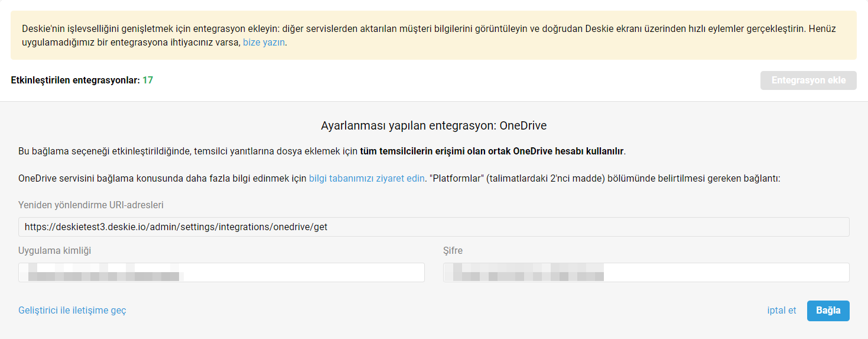Click the Yeniden yönlendirme URI-adresleri field

point(434,227)
